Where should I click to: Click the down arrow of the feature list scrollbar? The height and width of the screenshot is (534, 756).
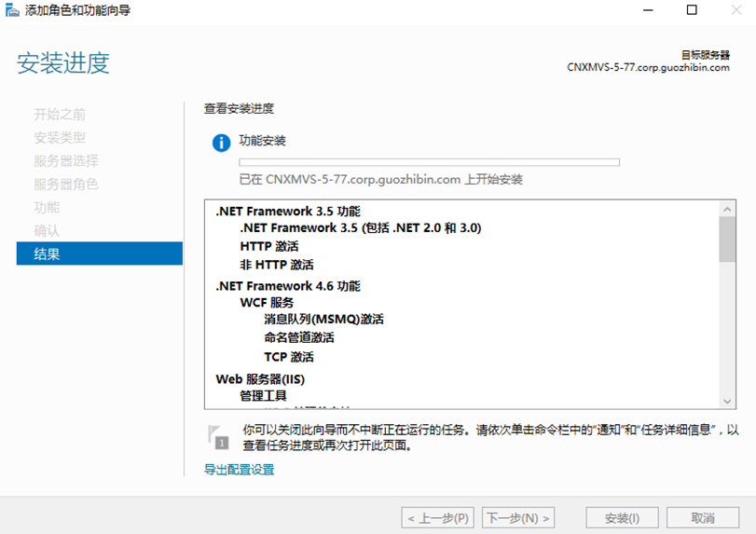(727, 401)
